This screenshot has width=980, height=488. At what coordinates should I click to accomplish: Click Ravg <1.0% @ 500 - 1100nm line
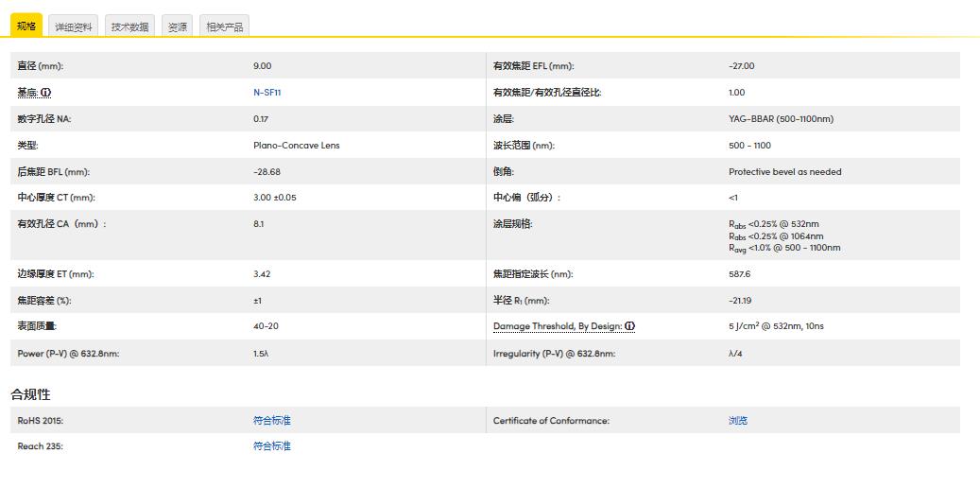(784, 249)
